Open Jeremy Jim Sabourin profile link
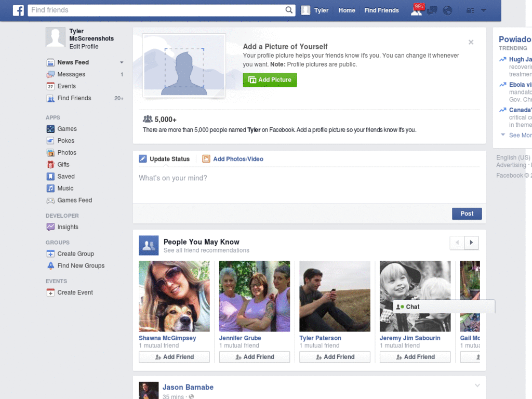 pyautogui.click(x=410, y=338)
